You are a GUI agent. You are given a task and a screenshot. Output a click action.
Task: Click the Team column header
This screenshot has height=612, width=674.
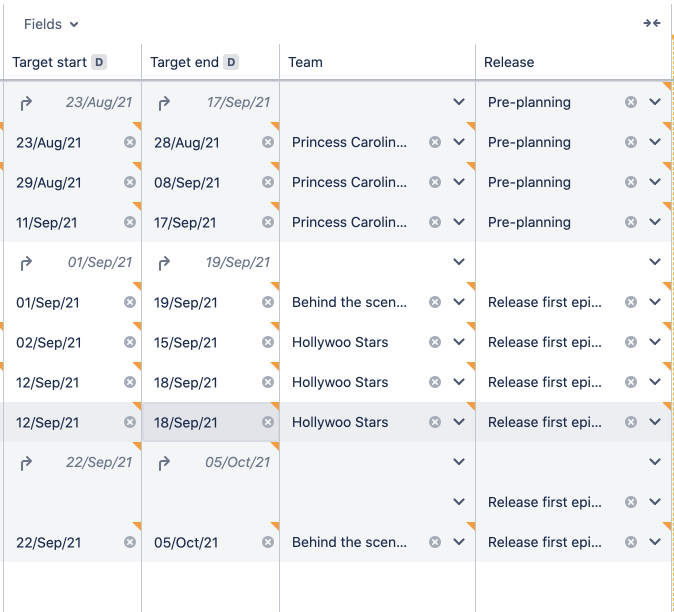click(306, 62)
